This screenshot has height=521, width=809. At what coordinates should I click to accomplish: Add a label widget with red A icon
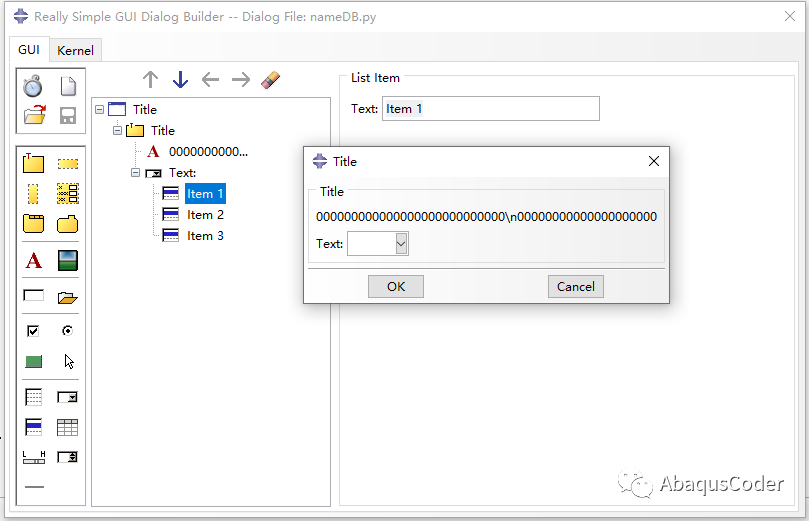[x=34, y=260]
